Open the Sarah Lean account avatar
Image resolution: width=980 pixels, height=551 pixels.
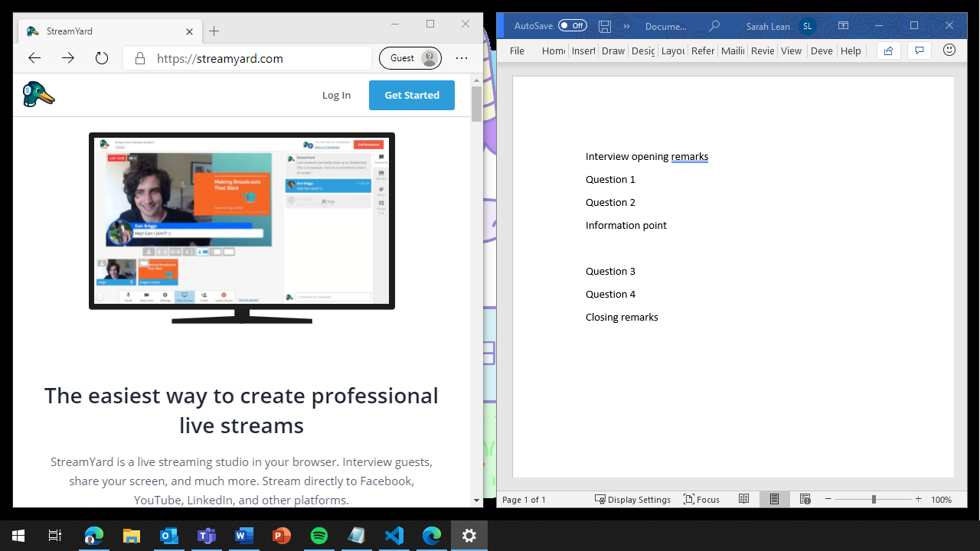pyautogui.click(x=807, y=26)
